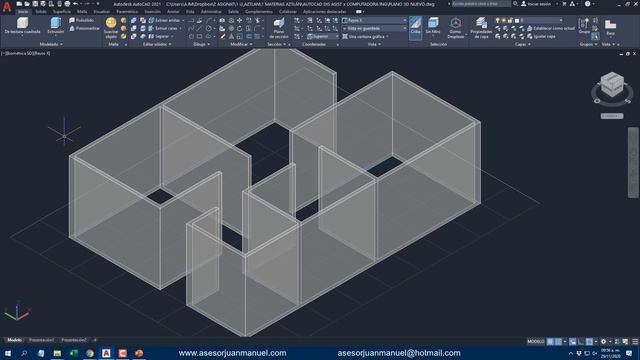Switch to the Sólido ribbon tab

(x=41, y=11)
